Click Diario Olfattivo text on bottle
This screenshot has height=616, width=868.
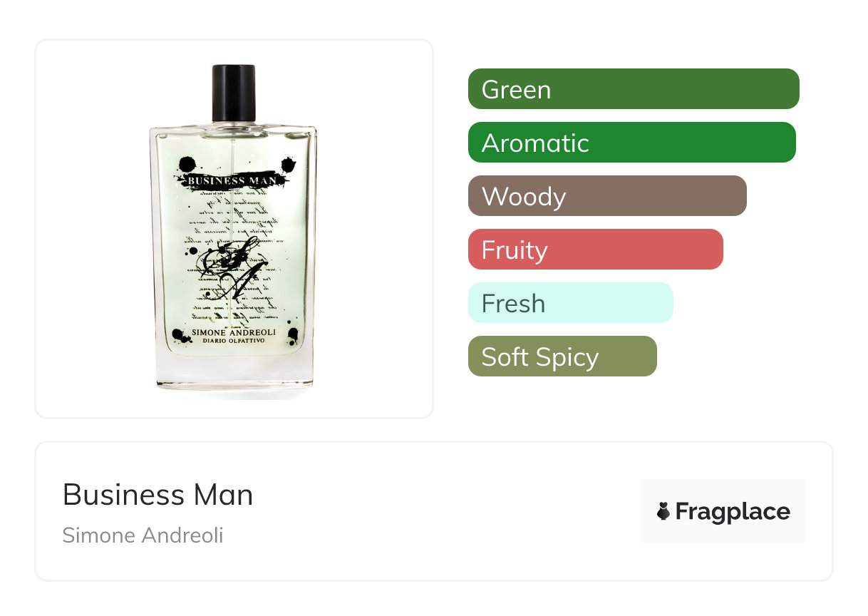coord(234,342)
